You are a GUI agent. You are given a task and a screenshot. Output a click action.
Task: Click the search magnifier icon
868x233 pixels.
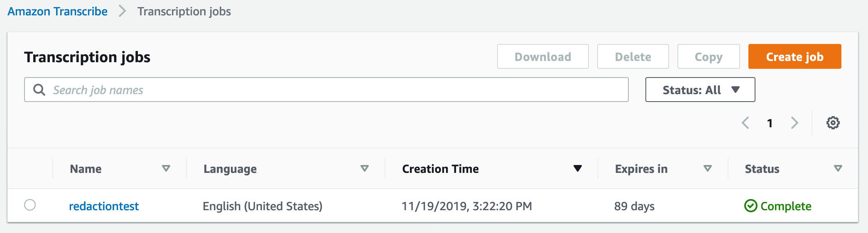pos(39,90)
